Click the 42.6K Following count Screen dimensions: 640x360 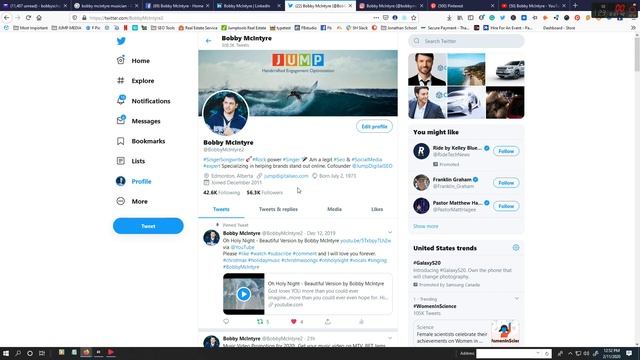(221, 192)
